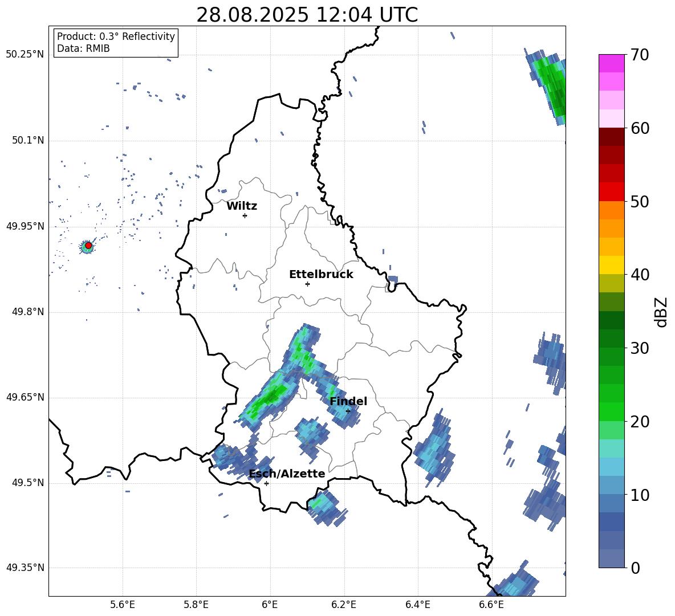Click the colorbar tick label 10
675x616 pixels.
[640, 495]
